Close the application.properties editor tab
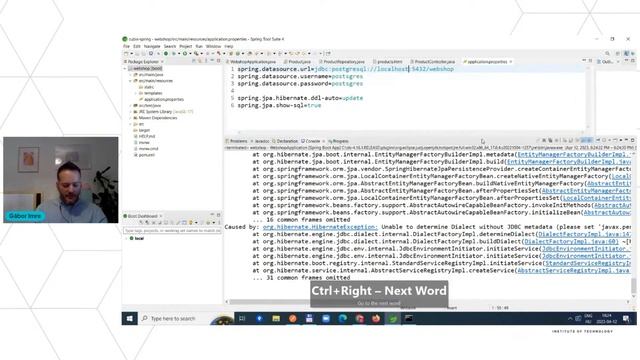The height and width of the screenshot is (360, 640). pyautogui.click(x=511, y=62)
